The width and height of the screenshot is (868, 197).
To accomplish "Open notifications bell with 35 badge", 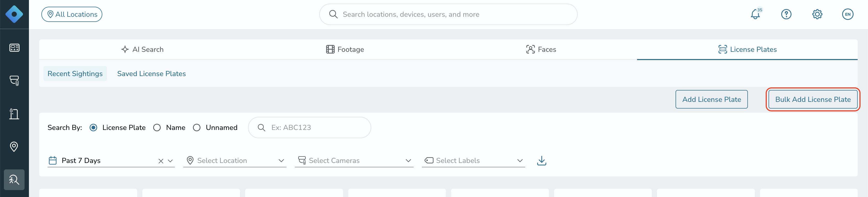I will [x=755, y=14].
